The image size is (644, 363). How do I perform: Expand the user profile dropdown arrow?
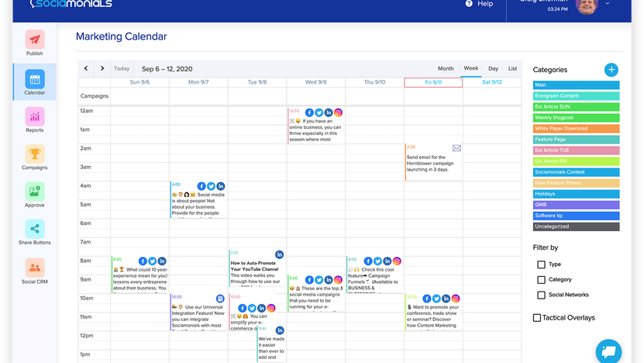pyautogui.click(x=607, y=4)
